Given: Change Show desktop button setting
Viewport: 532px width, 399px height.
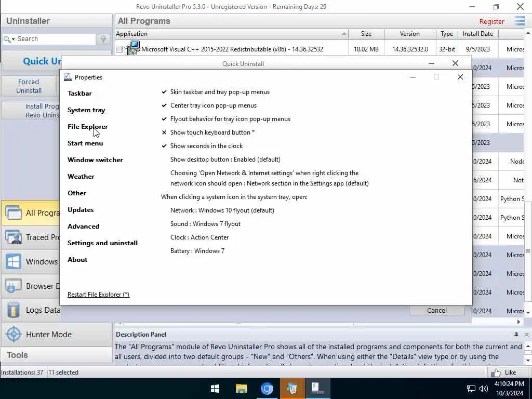Looking at the screenshot, I should point(225,159).
